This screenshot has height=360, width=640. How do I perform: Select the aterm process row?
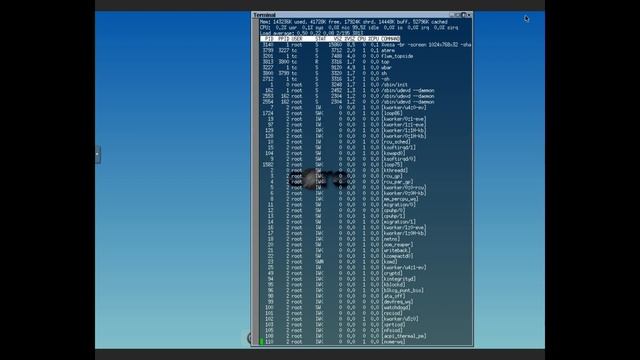(x=365, y=51)
